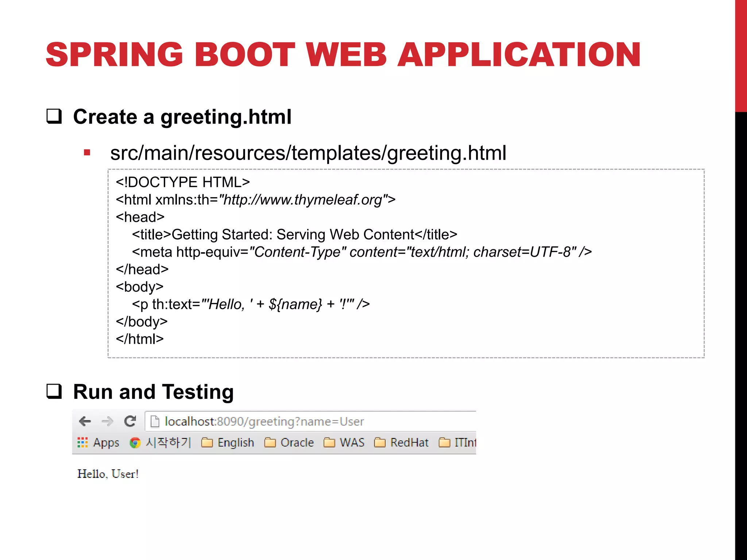This screenshot has height=560, width=747.
Task: Click the page icon in address bar
Action: pyautogui.click(x=155, y=421)
